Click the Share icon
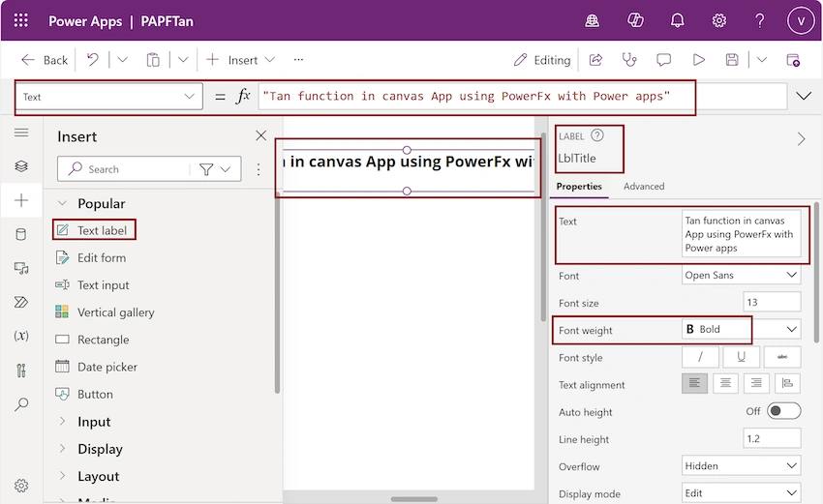The height and width of the screenshot is (504, 823). (595, 60)
